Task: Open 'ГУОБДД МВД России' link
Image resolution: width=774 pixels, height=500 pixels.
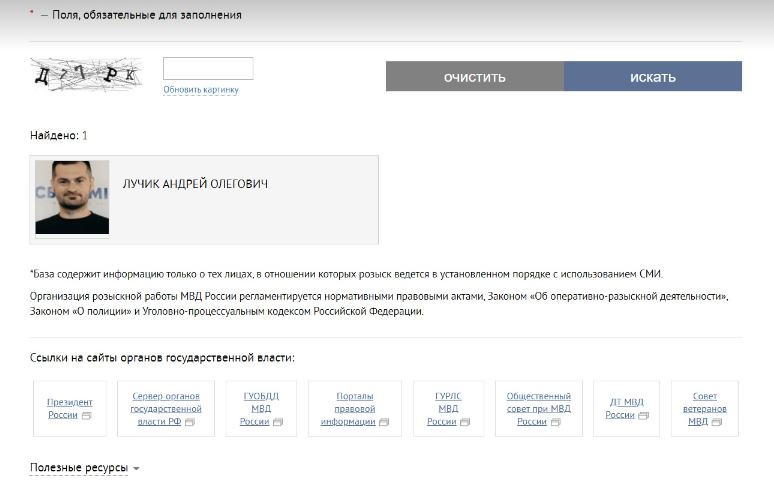Action: (261, 409)
